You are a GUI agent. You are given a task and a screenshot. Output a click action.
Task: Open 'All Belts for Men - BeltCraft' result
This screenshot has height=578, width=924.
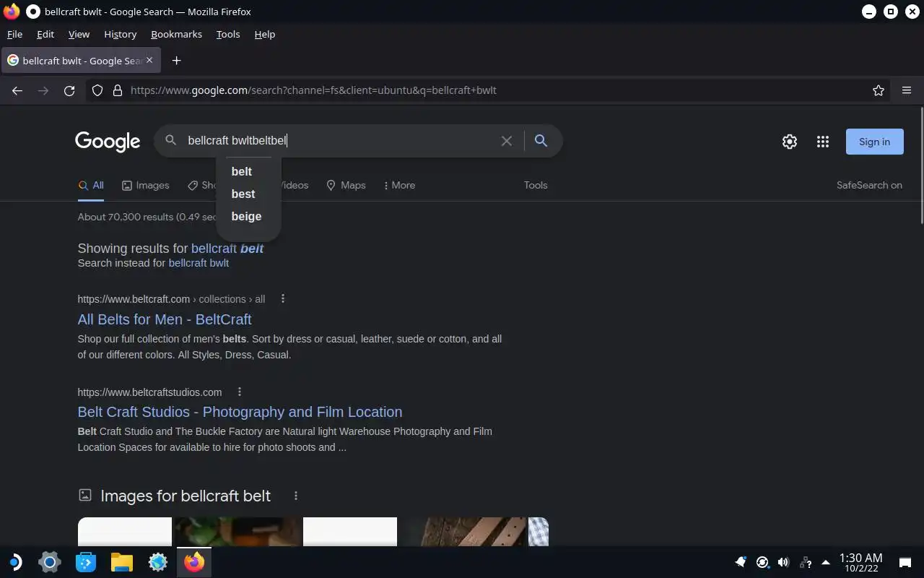coord(165,319)
